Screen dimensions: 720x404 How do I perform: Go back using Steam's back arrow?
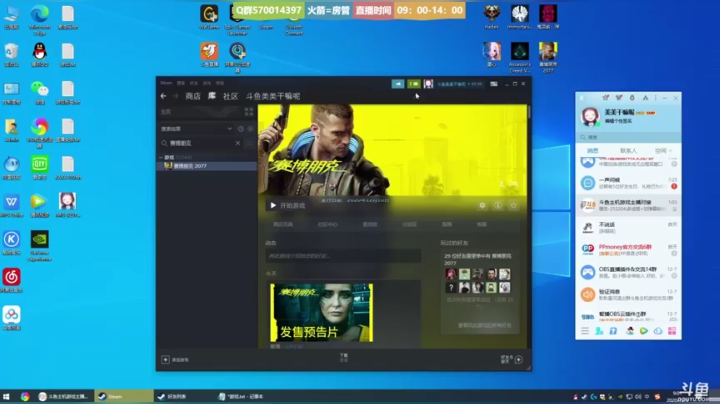tap(163, 96)
